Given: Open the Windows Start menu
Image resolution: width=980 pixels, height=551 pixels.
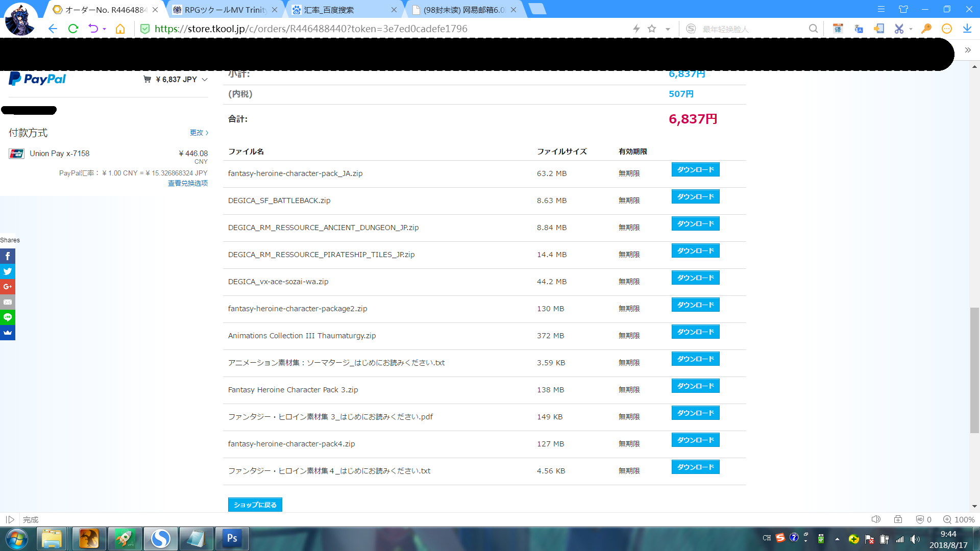Looking at the screenshot, I should coord(17,539).
